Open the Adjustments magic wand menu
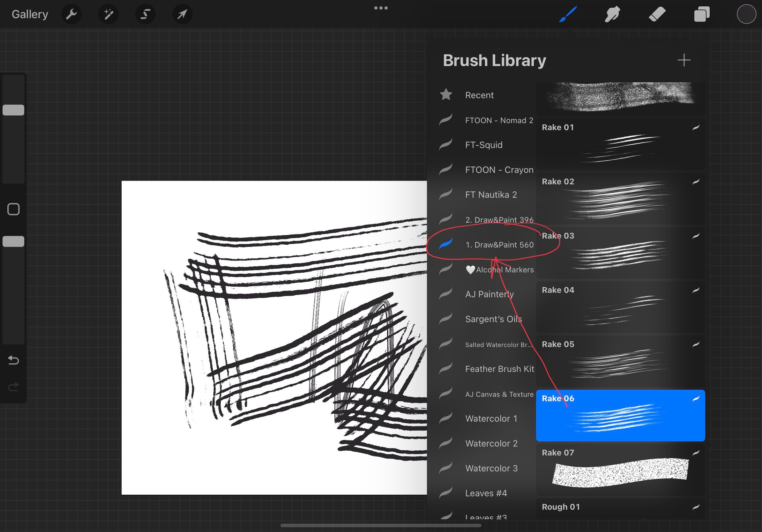Viewport: 762px width, 532px height. pos(108,14)
